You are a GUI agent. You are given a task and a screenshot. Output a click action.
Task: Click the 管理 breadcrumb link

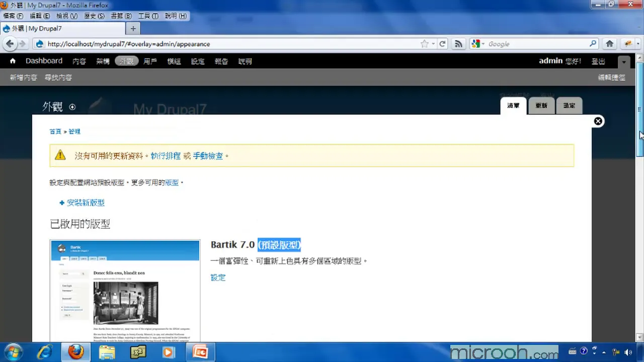coord(74,131)
